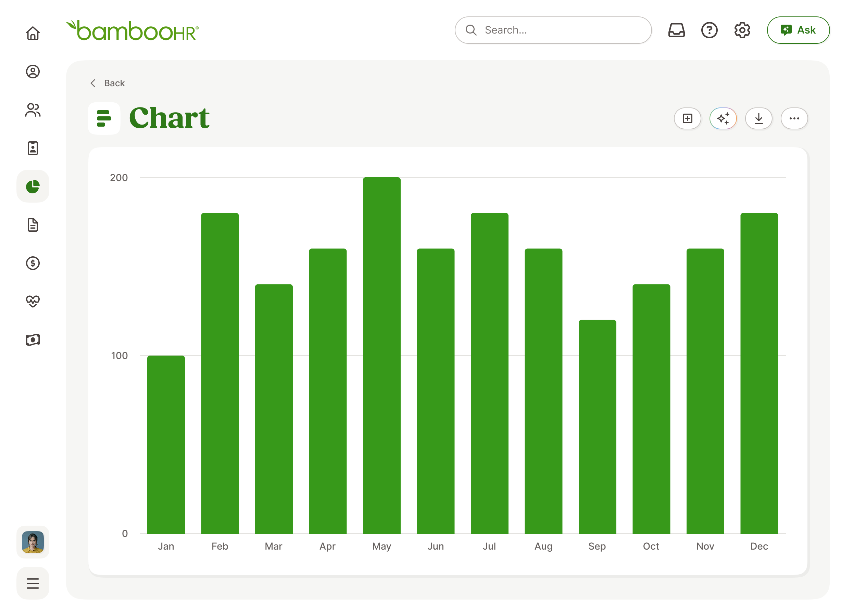Click the 'Chart' page heading
Image resolution: width=841 pixels, height=616 pixels.
[169, 118]
